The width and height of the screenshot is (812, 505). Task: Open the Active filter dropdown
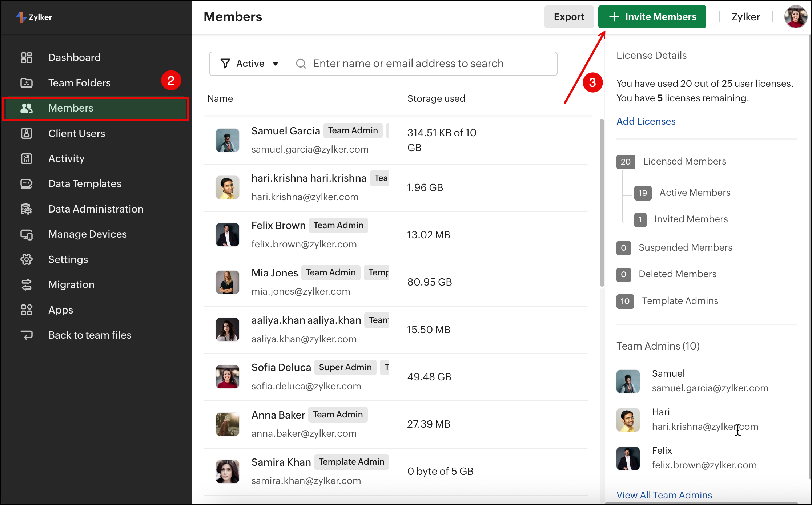249,64
